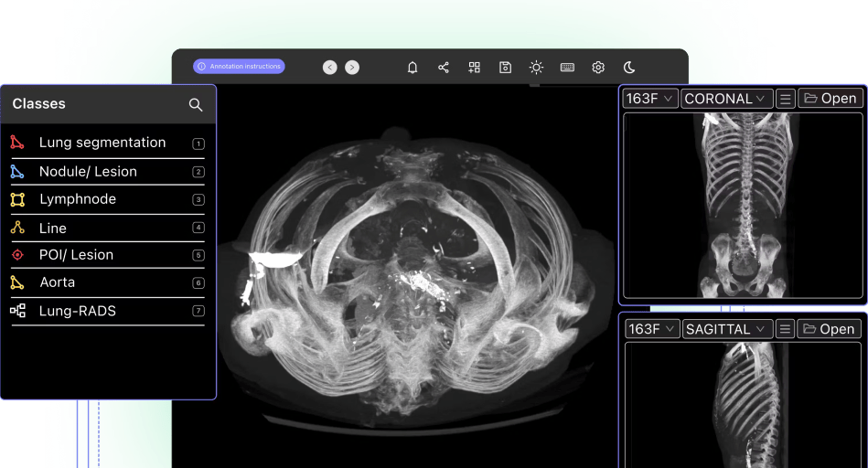
Task: Click the sagittal skeleton view thumbnail
Action: click(x=743, y=405)
